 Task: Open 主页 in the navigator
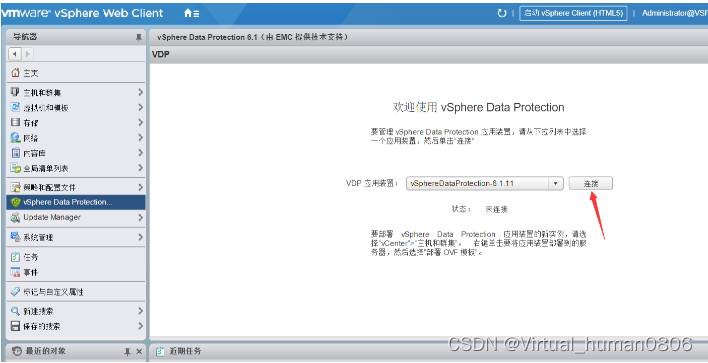[x=76, y=73]
